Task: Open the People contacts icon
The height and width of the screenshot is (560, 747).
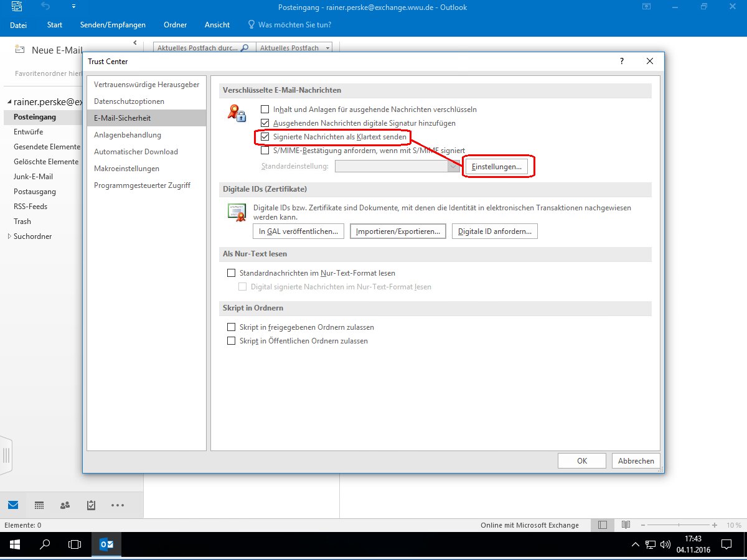Action: pyautogui.click(x=65, y=505)
